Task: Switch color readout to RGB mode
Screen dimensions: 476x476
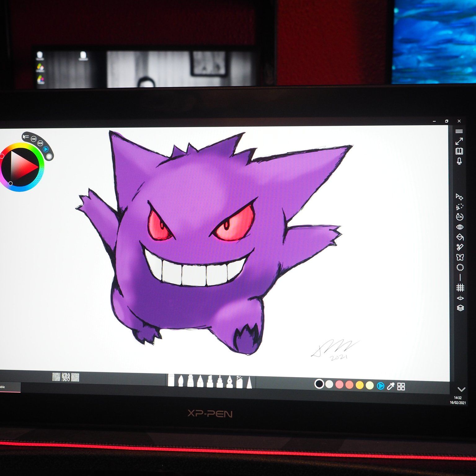Action: 40,143
